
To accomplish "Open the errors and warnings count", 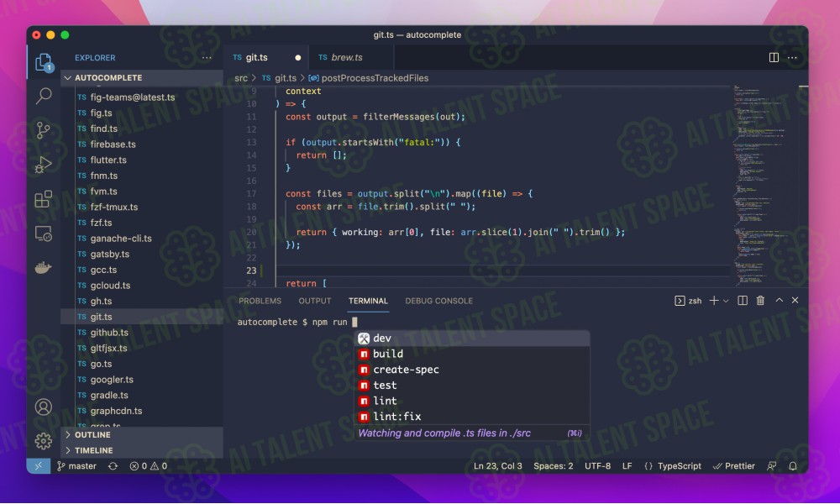I will coord(149,466).
